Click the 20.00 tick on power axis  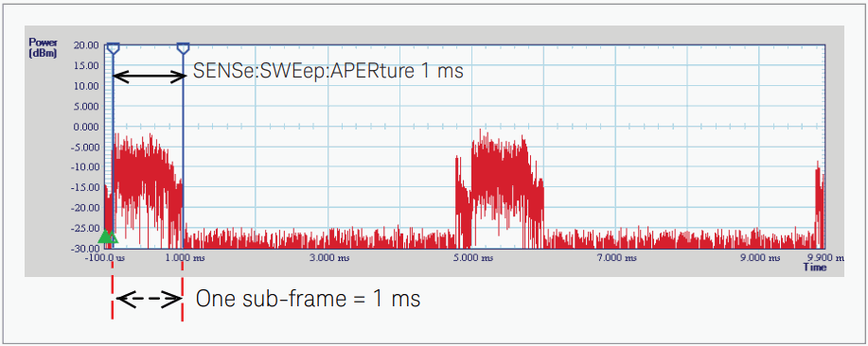click(x=86, y=45)
